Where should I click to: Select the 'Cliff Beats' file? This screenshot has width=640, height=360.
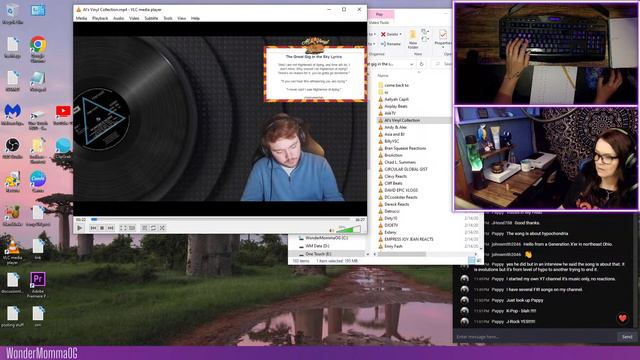pos(390,183)
